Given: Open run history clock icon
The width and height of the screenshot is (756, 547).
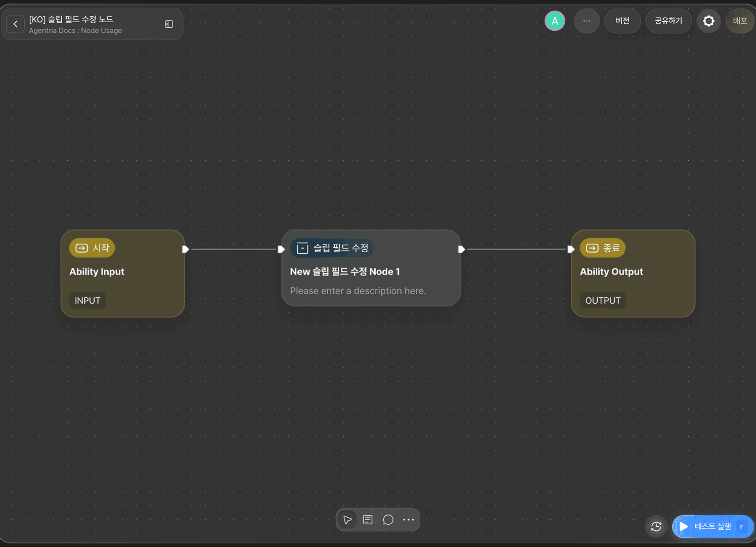Looking at the screenshot, I should [656, 526].
